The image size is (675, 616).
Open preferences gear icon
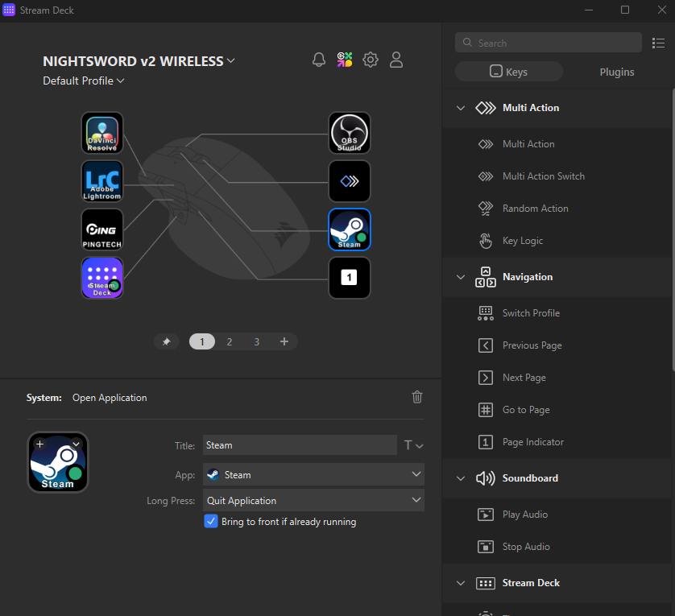pyautogui.click(x=371, y=60)
